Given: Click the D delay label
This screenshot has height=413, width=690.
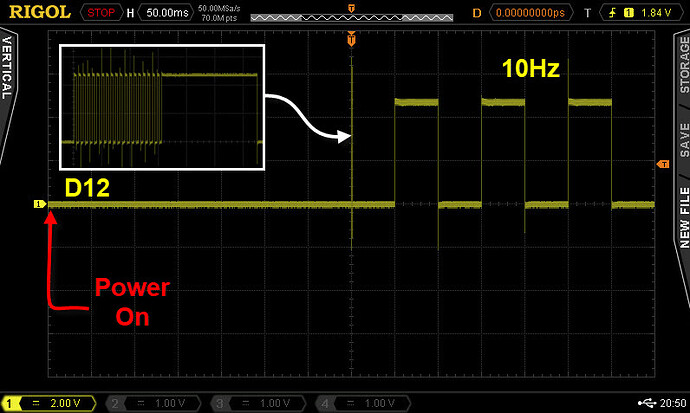Looking at the screenshot, I should coord(477,13).
